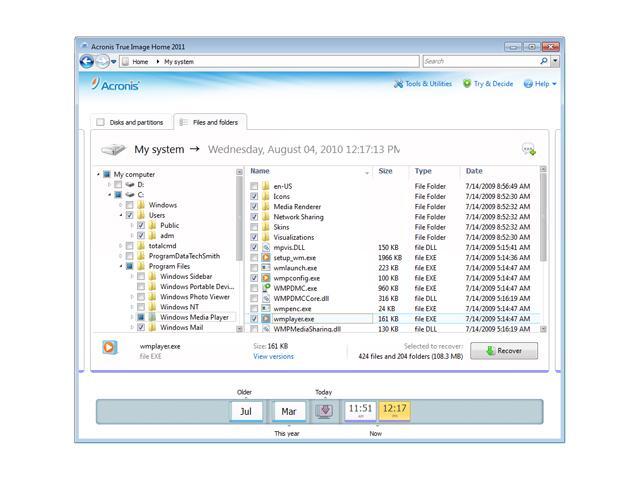Click the Media Renderer folder icon
The width and height of the screenshot is (640, 480).
266,207
